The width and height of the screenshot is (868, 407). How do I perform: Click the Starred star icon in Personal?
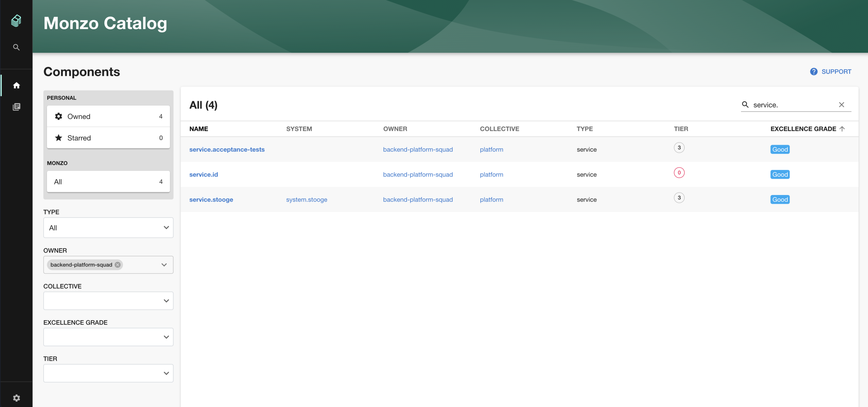click(x=59, y=137)
